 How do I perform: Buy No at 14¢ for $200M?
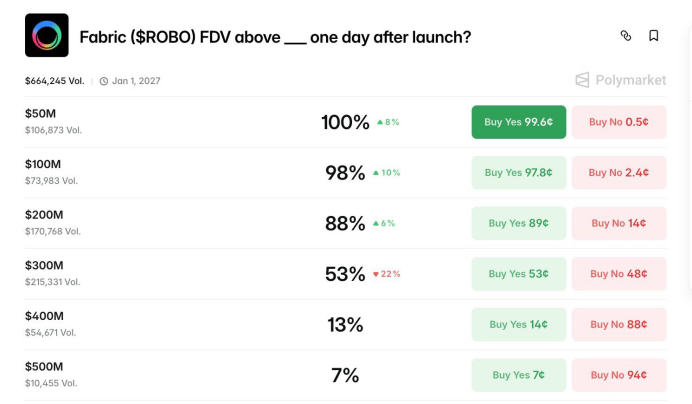(x=619, y=224)
